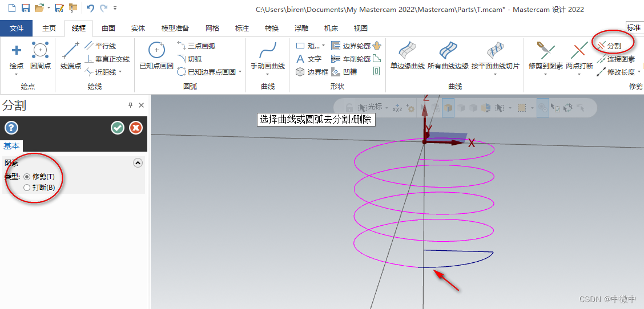This screenshot has height=309, width=644.
Task: Click the Redo arrow icon
Action: (103, 8)
